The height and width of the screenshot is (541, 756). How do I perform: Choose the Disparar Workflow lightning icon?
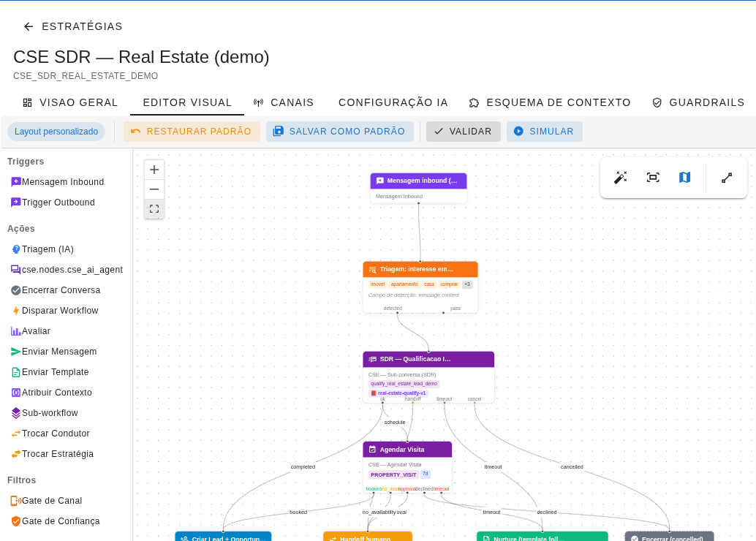coord(16,311)
